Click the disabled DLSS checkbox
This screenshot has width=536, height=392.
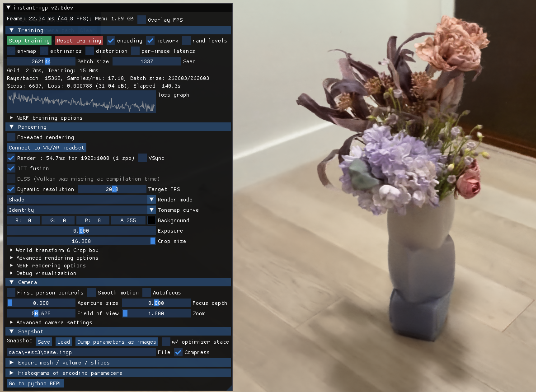11,179
